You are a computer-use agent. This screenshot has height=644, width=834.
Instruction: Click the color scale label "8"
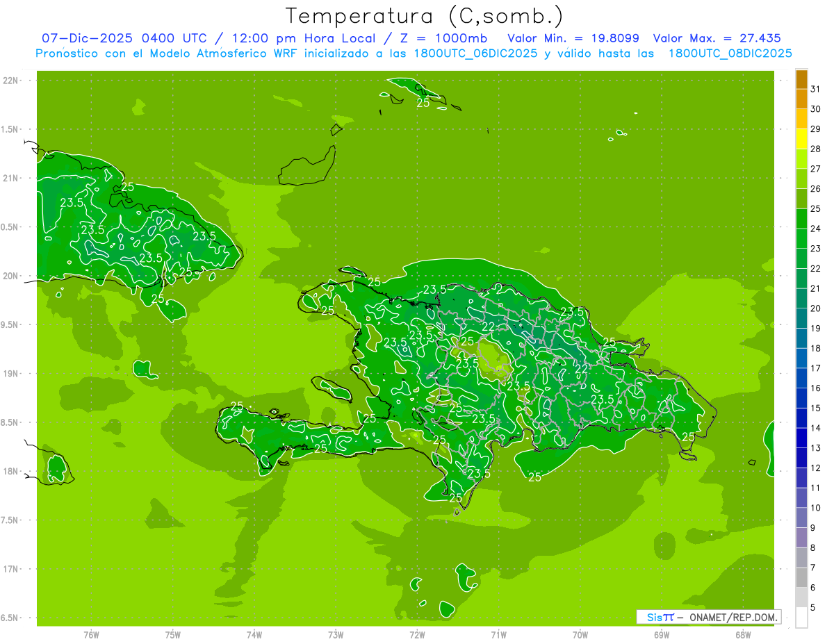click(813, 547)
